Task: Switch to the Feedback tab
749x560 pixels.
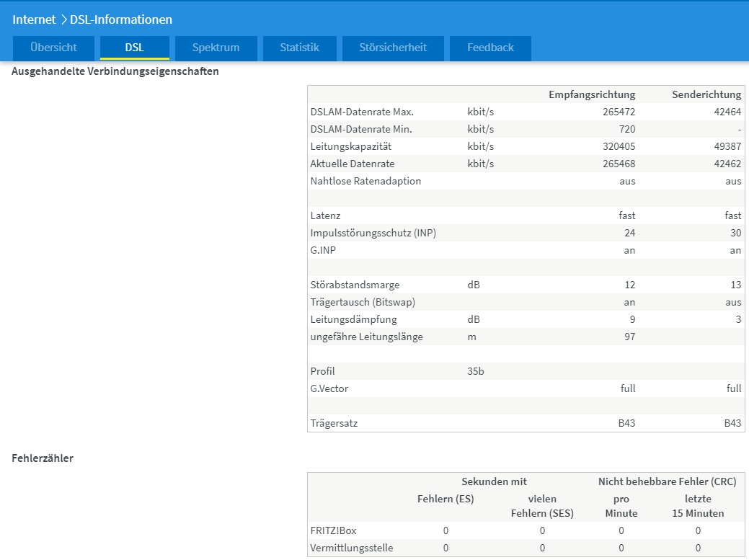Action: [490, 48]
